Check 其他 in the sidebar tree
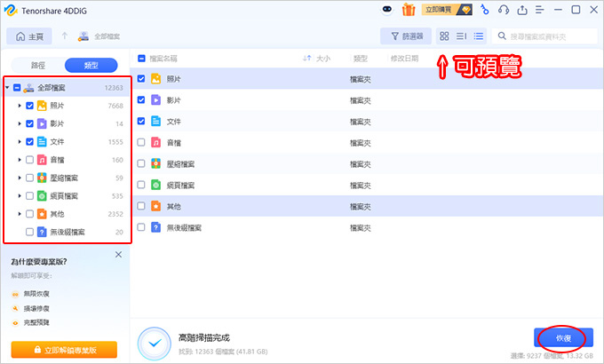Image resolution: width=604 pixels, height=364 pixels. 29,214
